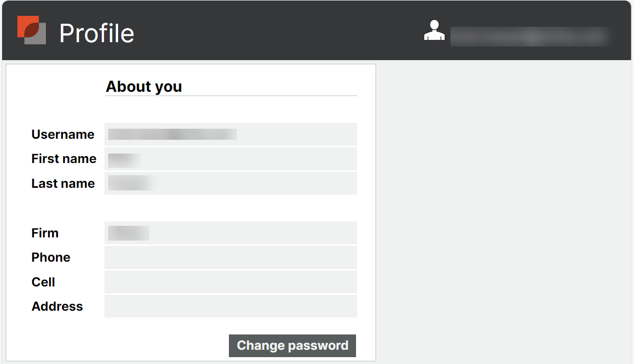Screen dimensions: 634x364
Task: Select the Last name label
Action: pyautogui.click(x=63, y=184)
